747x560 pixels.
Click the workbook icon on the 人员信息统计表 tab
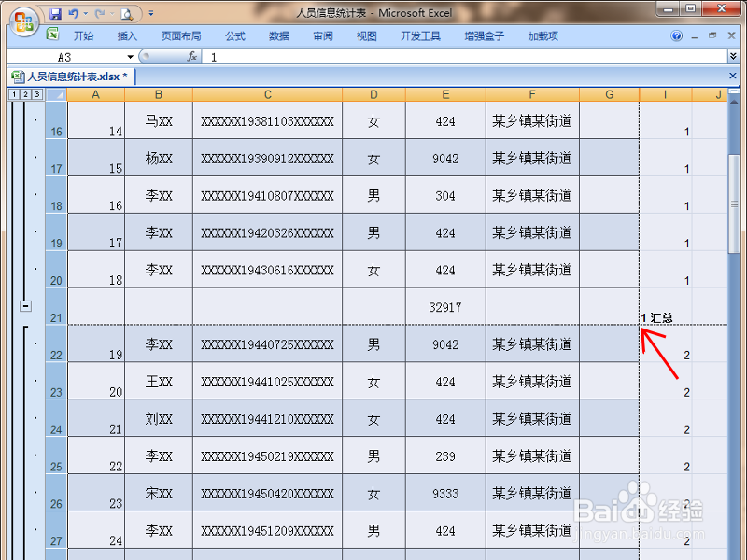(x=19, y=77)
